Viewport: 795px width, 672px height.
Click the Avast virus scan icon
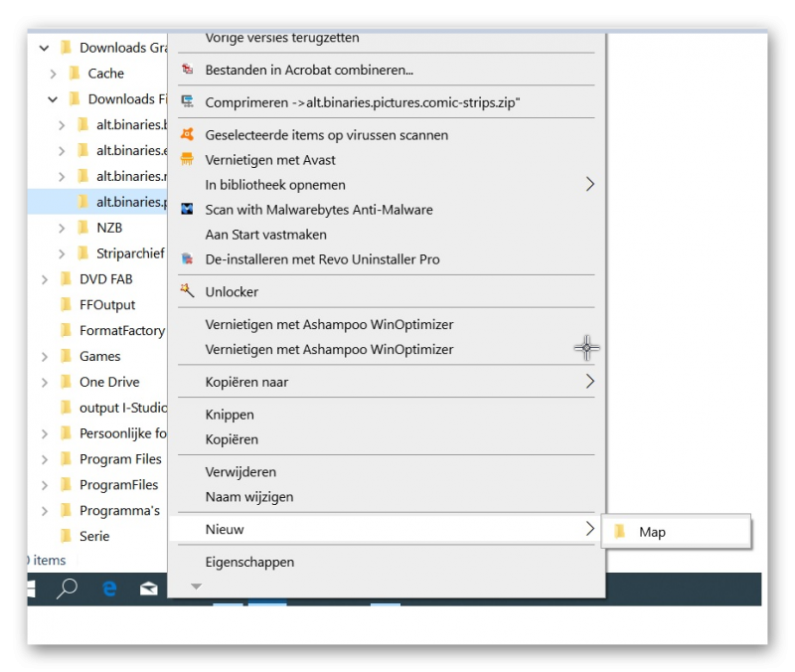(187, 134)
